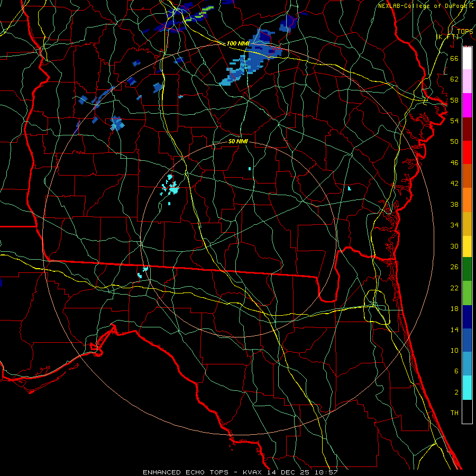Click the '42' legend value
The height and width of the screenshot is (476, 476).
click(x=454, y=184)
